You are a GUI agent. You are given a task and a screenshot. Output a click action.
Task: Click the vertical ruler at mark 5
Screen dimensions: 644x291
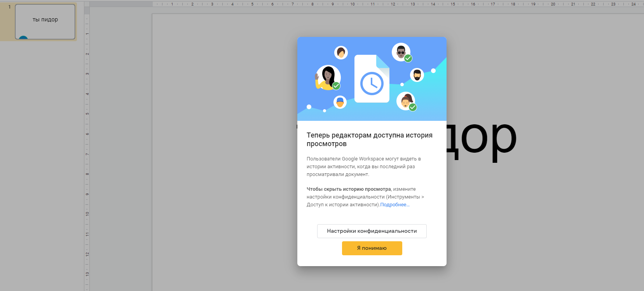pos(87,114)
